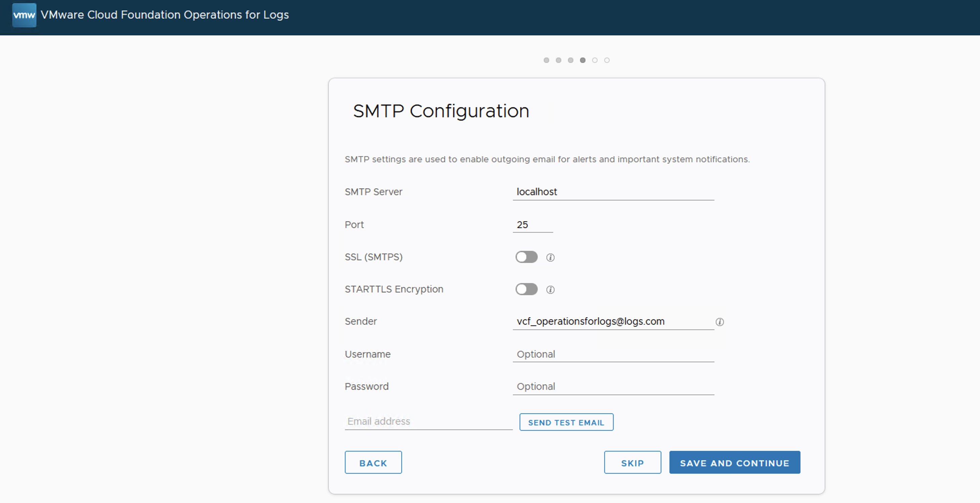Viewport: 980px width, 503px height.
Task: Turn on the STARTTLS Encryption switch
Action: click(x=526, y=289)
